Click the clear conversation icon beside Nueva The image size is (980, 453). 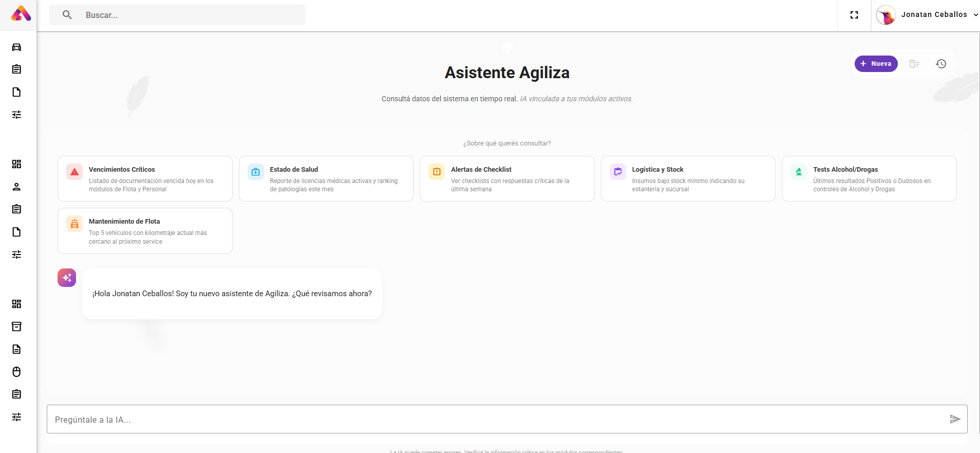click(914, 64)
